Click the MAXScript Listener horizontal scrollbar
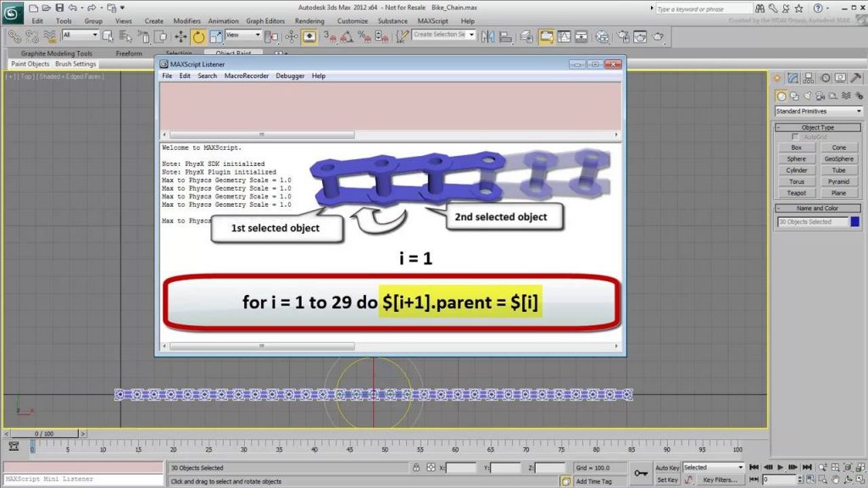 click(263, 346)
